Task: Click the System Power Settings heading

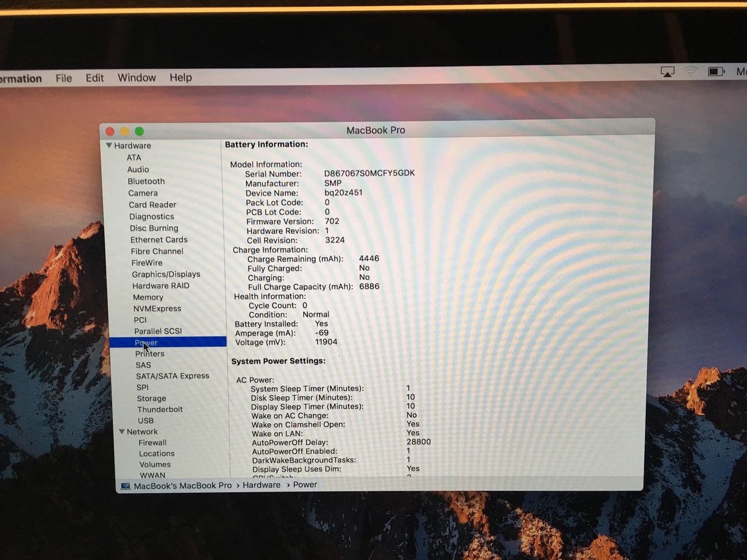Action: [278, 361]
